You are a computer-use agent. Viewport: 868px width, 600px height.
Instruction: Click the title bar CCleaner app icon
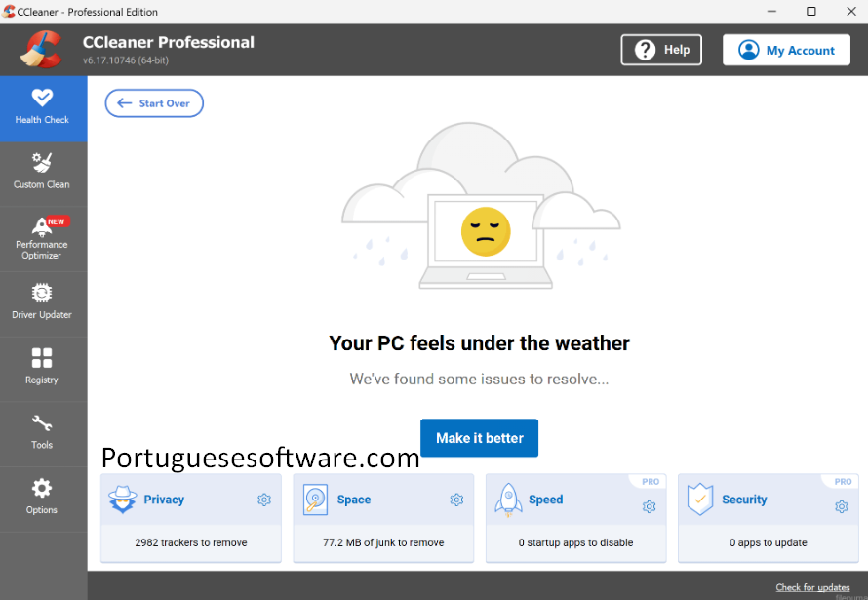pyautogui.click(x=9, y=12)
